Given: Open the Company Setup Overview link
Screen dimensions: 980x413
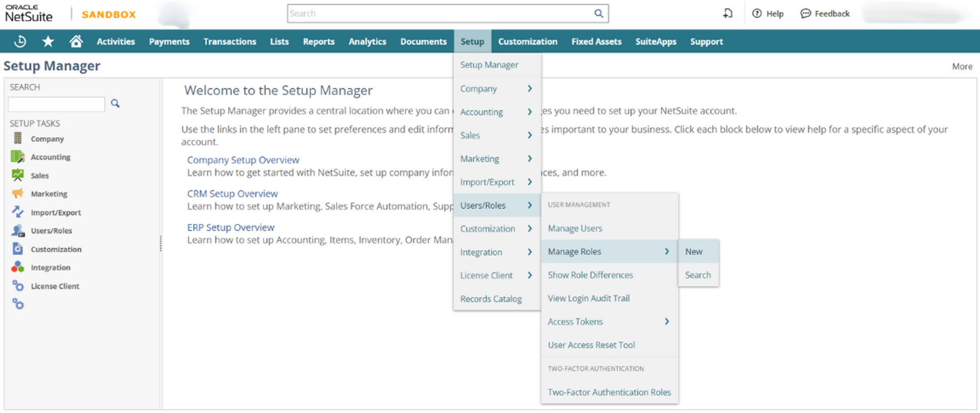Looking at the screenshot, I should (x=243, y=160).
